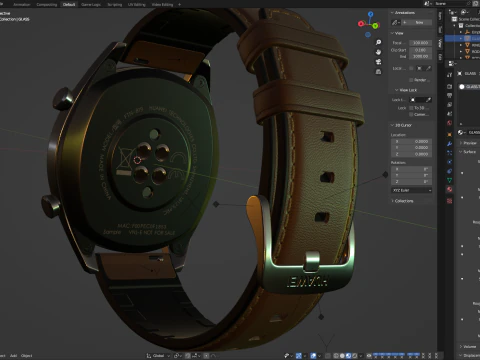This screenshot has height=360, width=480.
Task: Click the Focal Length value field
Action: tap(421, 43)
